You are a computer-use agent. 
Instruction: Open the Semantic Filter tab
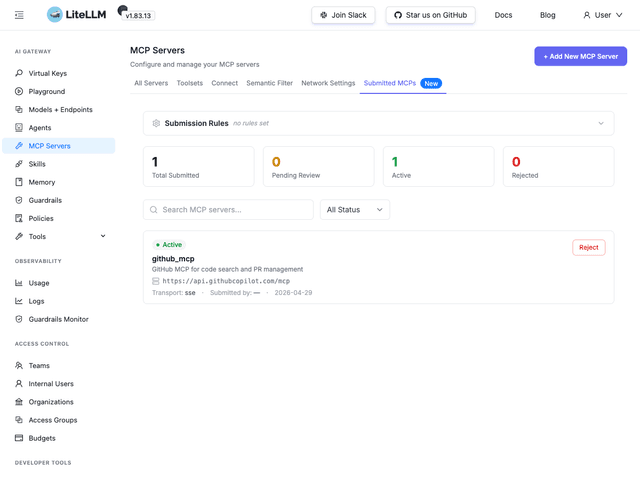click(x=269, y=83)
